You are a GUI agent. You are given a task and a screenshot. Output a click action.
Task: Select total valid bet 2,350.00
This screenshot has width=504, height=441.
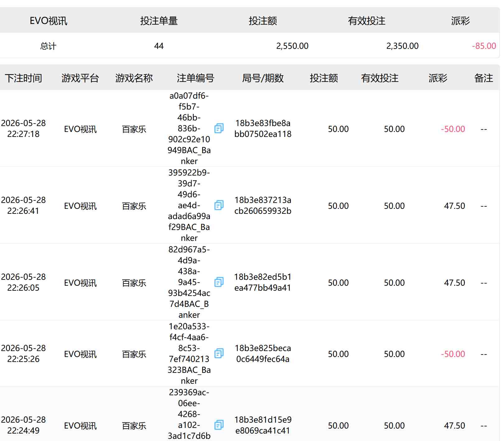[403, 46]
